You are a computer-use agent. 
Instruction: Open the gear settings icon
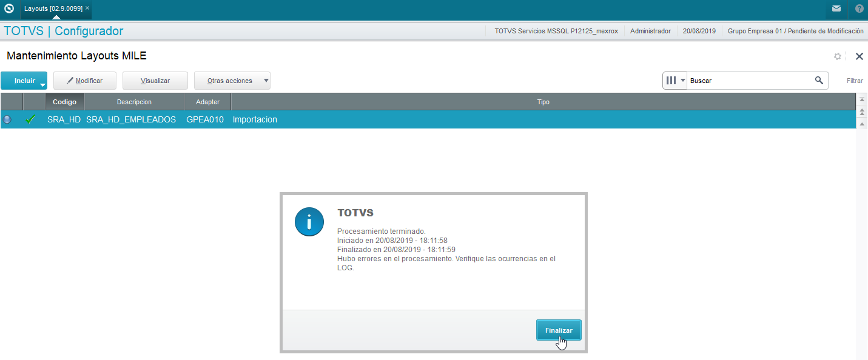(x=838, y=56)
